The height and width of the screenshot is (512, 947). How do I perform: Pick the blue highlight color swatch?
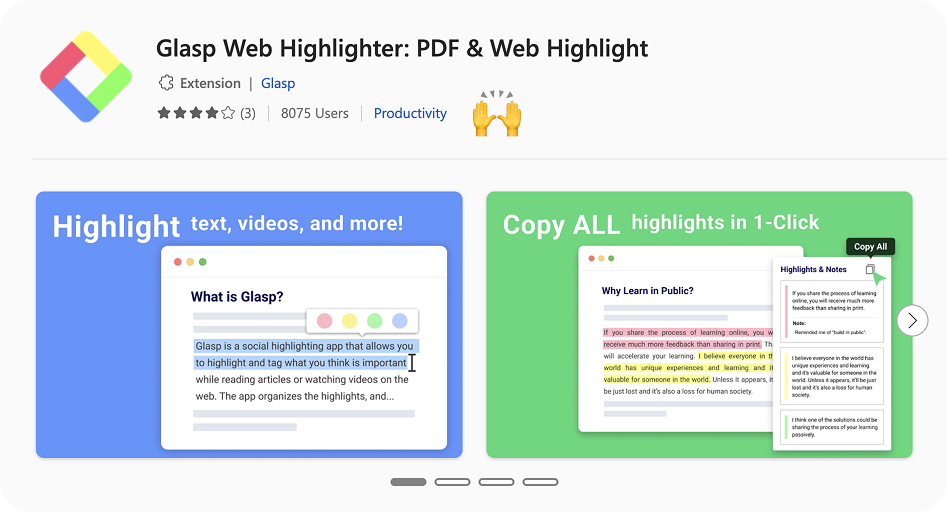click(x=400, y=321)
